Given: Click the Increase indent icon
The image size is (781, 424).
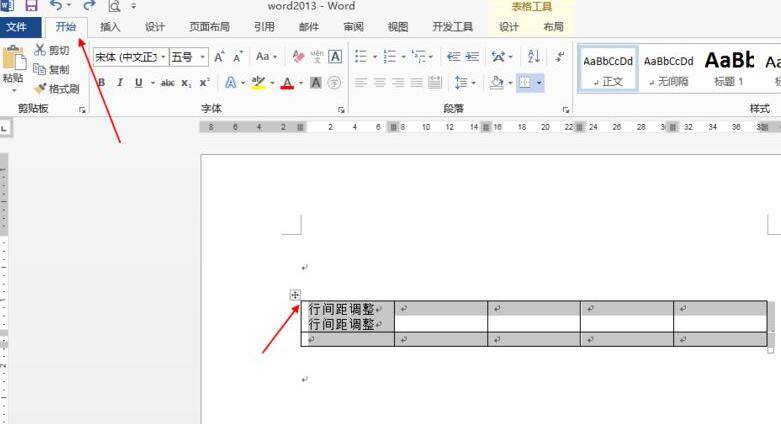Looking at the screenshot, I should 472,57.
